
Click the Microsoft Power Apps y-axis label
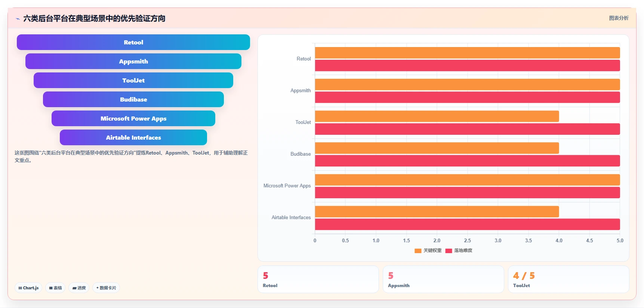(287, 186)
